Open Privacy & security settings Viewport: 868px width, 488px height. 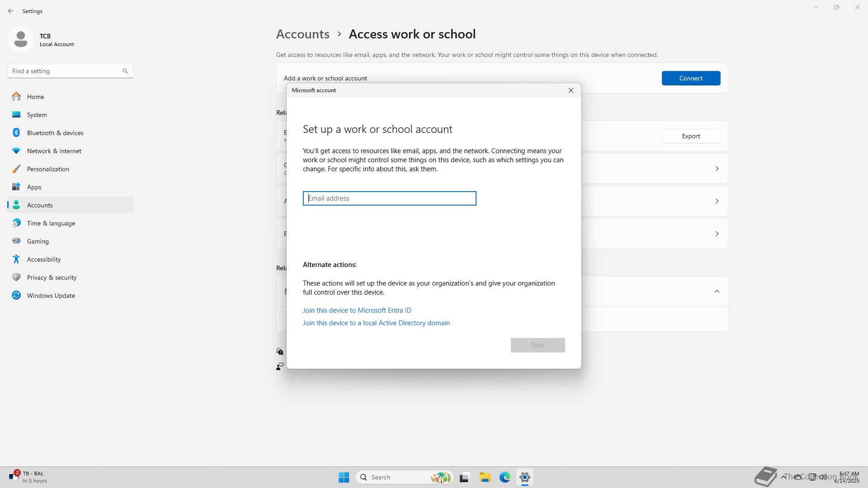(x=52, y=277)
